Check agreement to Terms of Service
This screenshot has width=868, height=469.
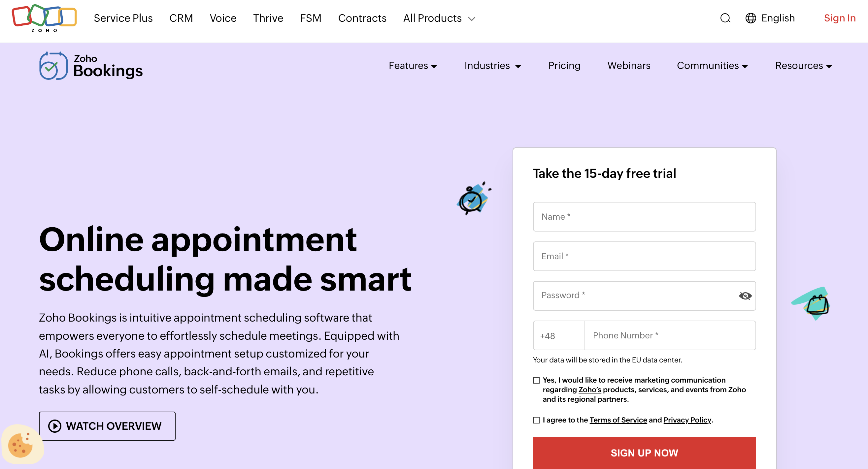pyautogui.click(x=536, y=420)
